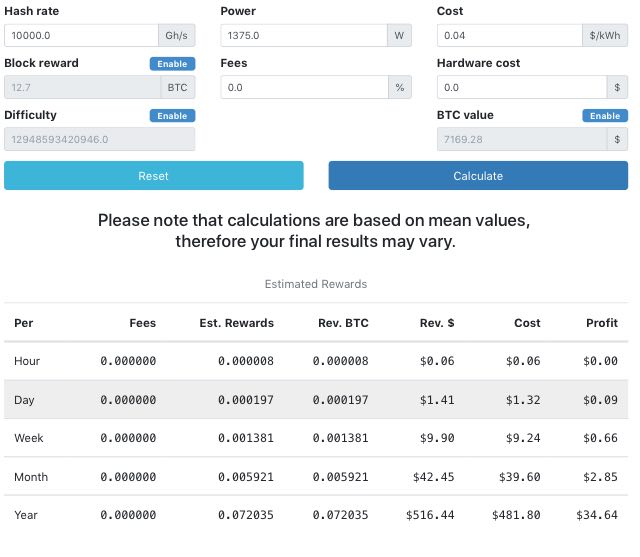640x557 pixels.
Task: Click the Est. Rewards column header
Action: tap(236, 323)
